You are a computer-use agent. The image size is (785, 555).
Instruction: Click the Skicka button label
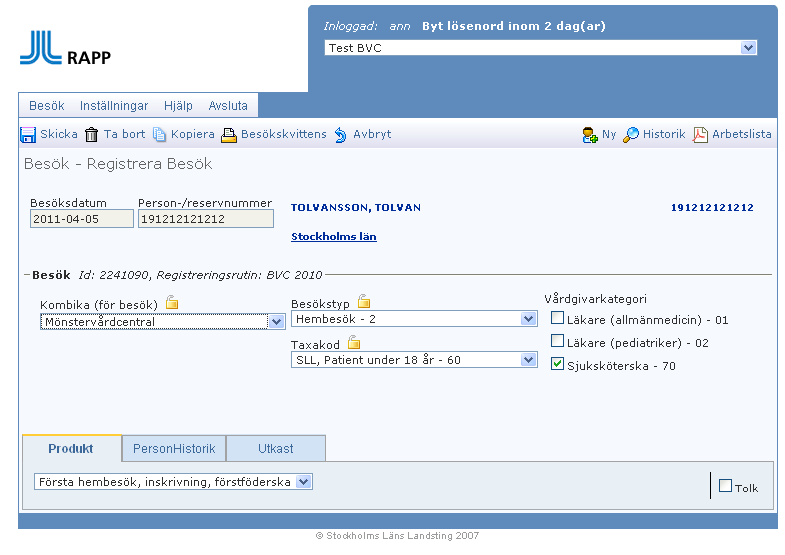click(59, 134)
